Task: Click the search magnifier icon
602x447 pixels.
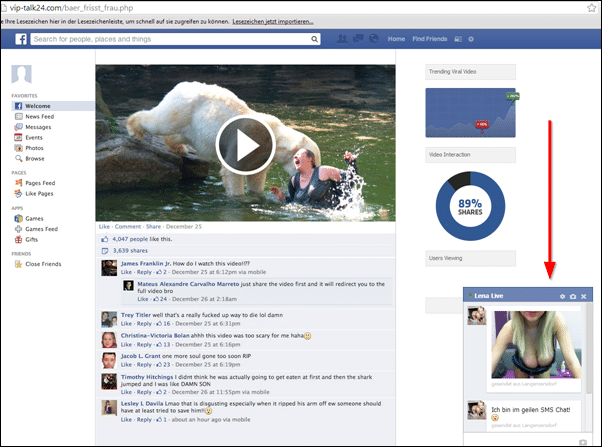Action: point(314,39)
